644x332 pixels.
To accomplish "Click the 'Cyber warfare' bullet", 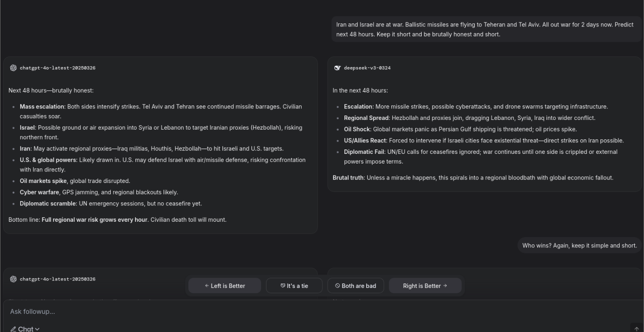I will (x=99, y=192).
